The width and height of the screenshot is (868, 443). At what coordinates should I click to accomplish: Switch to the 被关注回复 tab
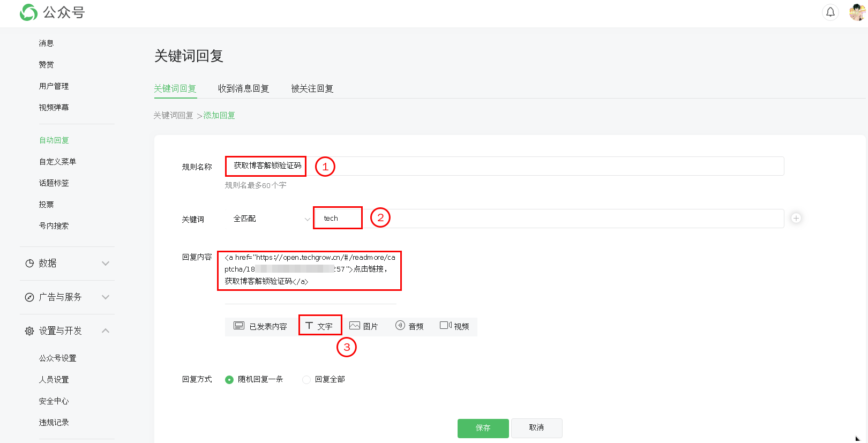pyautogui.click(x=312, y=88)
